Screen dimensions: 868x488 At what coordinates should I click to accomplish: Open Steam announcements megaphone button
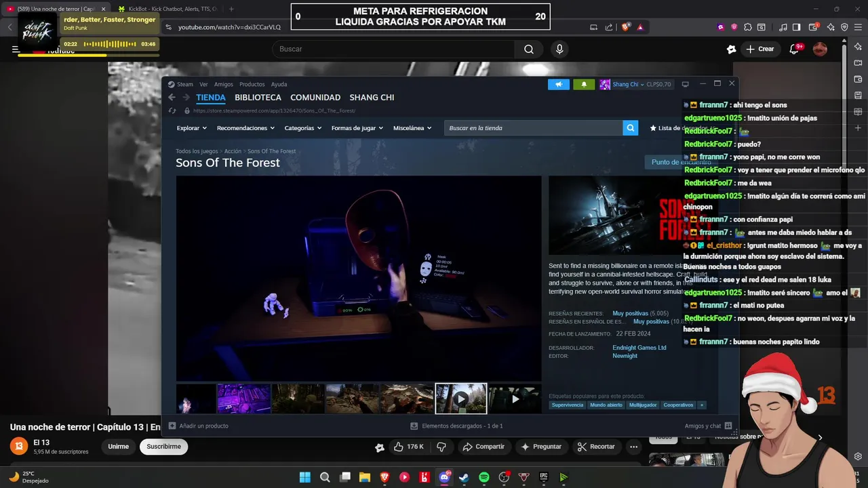click(559, 84)
